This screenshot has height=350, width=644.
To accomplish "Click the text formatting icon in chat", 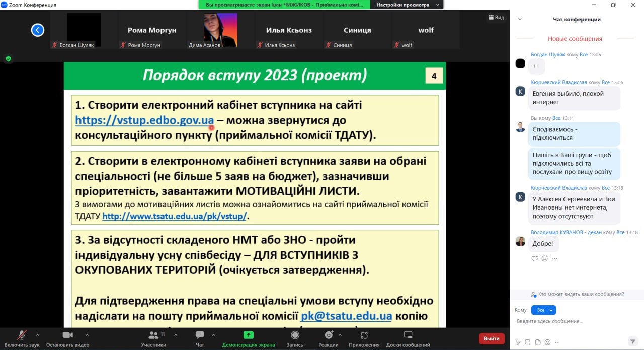I will coord(518,342).
